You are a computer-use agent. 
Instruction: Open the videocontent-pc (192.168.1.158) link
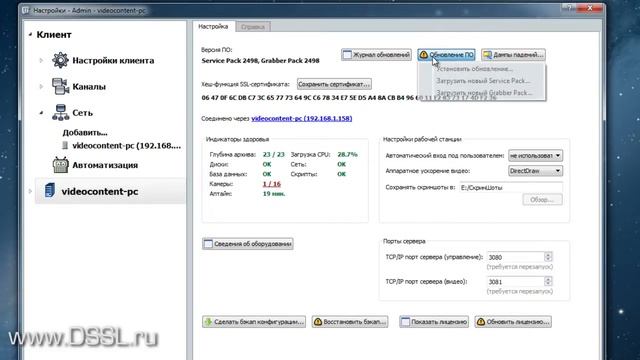302,118
